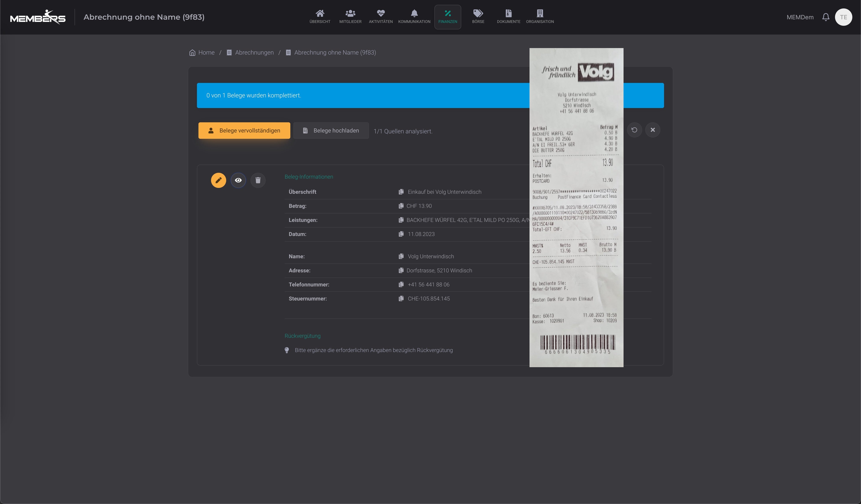Click the Belege vervollständigen button
Viewport: 861px width, 504px height.
coord(244,131)
